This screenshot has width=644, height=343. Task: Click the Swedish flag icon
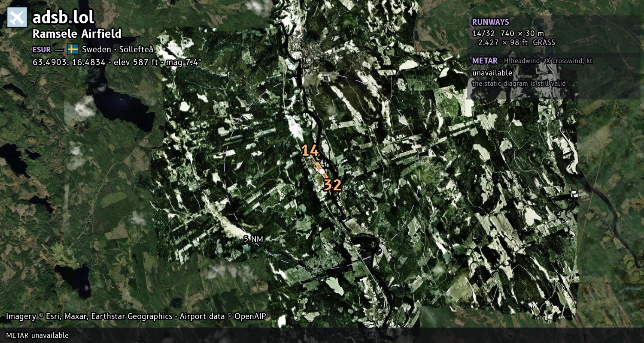tap(73, 49)
